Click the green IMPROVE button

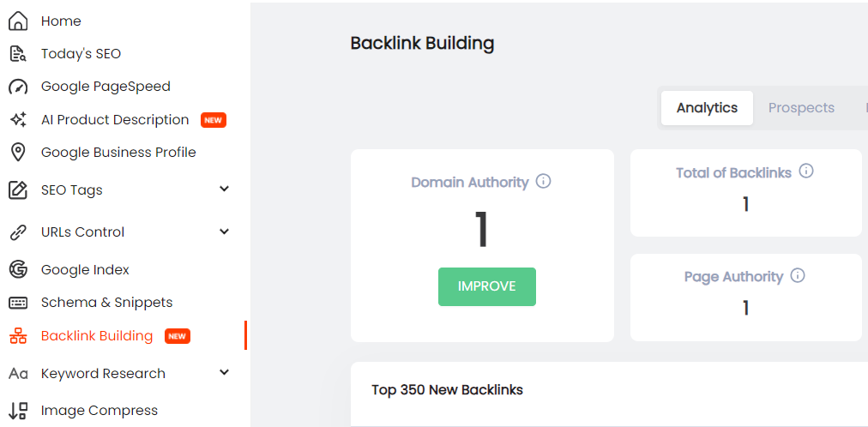487,286
